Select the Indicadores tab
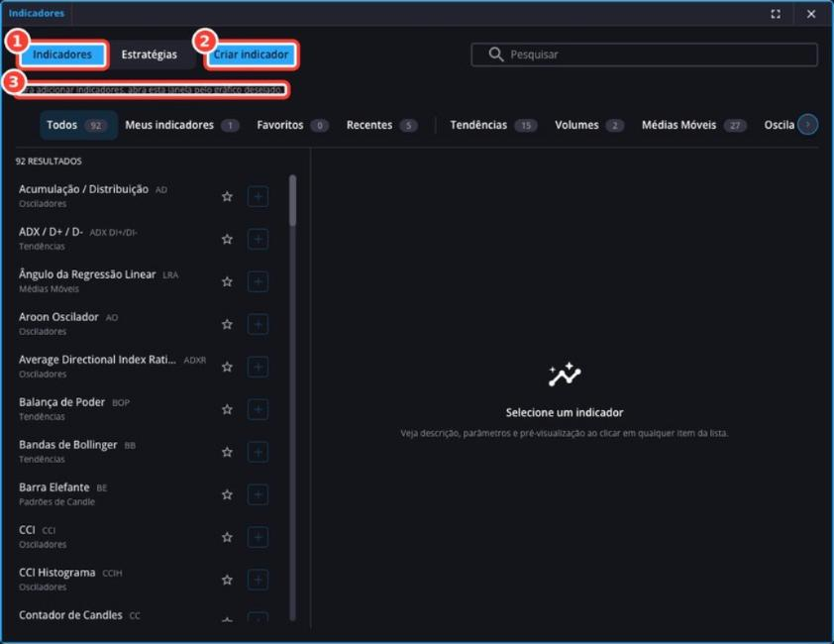This screenshot has height=644, width=834. 62,54
